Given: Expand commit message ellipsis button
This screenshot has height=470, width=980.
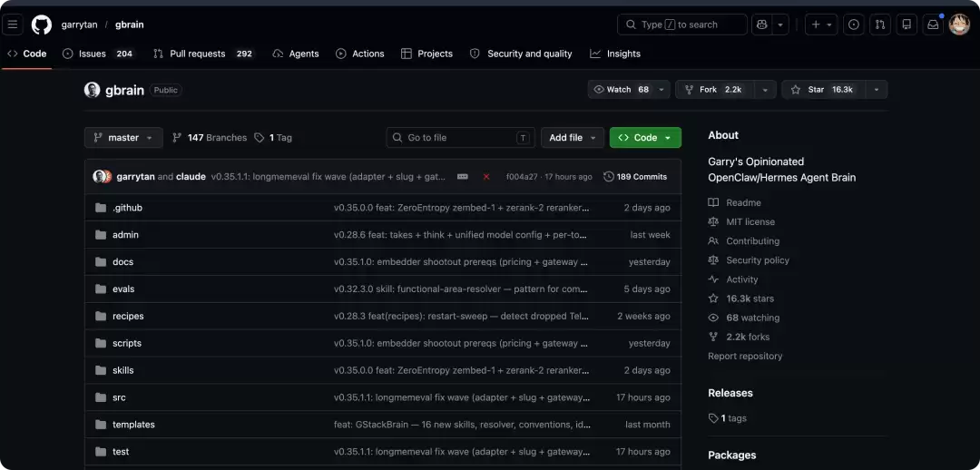Looking at the screenshot, I should coord(463,177).
